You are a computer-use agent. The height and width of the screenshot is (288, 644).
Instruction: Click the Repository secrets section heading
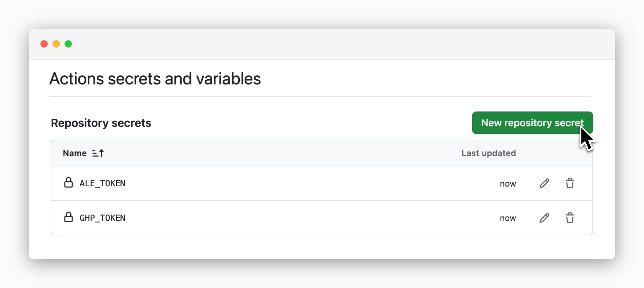pos(101,123)
